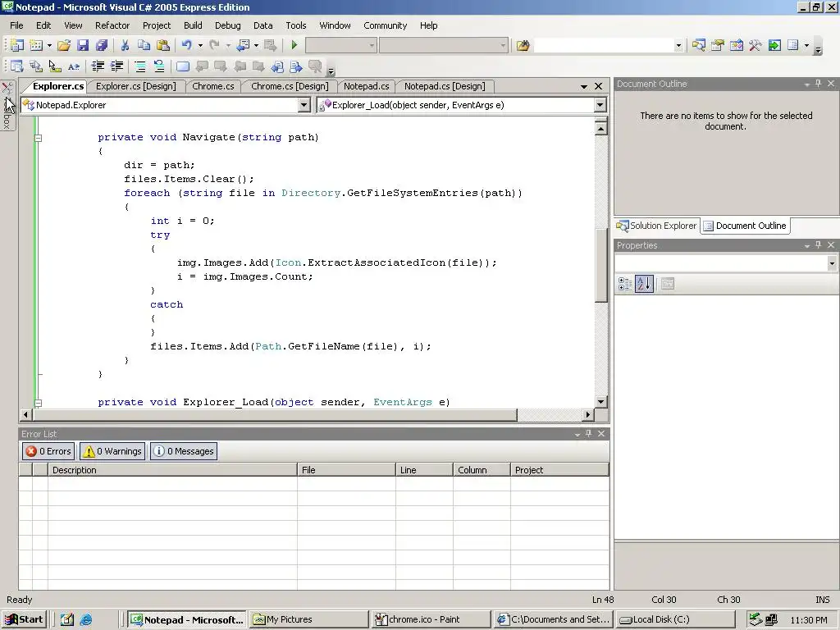Sort the error list by Description column
840x630 pixels.
click(x=172, y=470)
